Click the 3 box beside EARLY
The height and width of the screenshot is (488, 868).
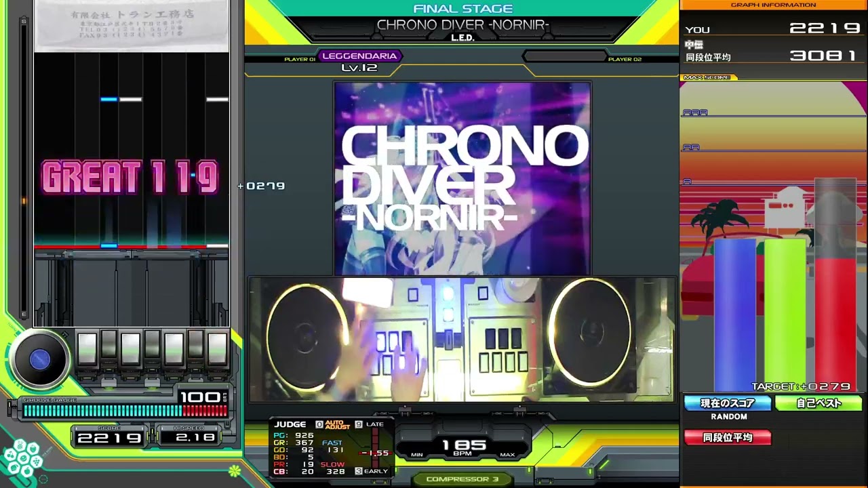click(358, 470)
